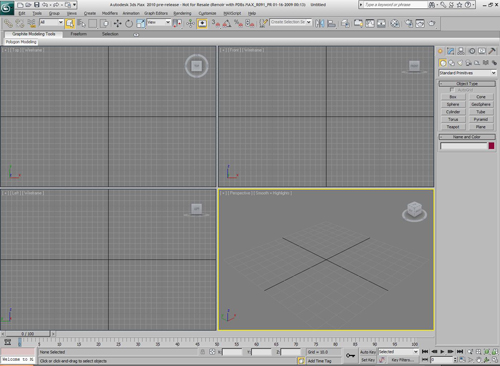Open the Customize menu

207,13
